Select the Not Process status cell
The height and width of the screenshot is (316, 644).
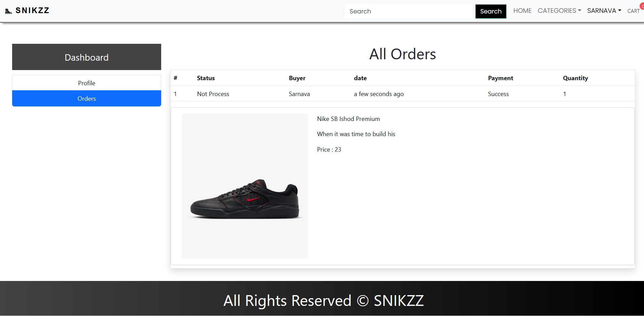point(213,94)
